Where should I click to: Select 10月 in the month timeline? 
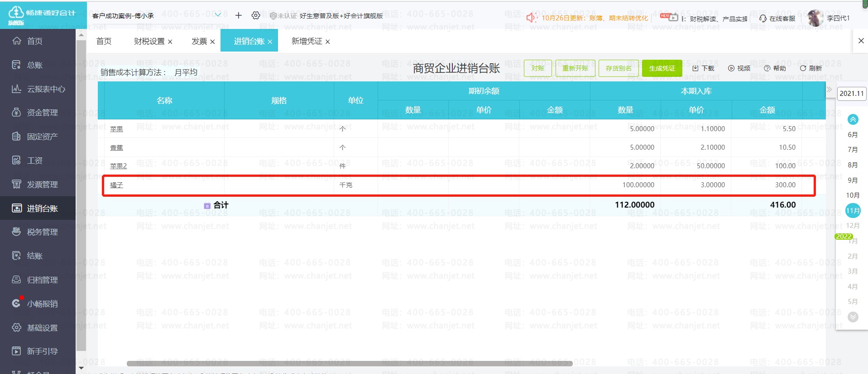click(853, 195)
